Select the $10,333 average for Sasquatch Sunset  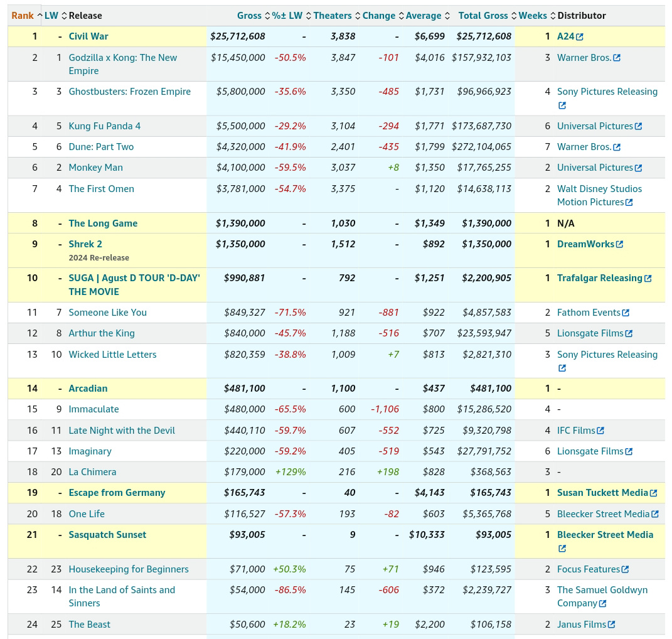coord(427,535)
